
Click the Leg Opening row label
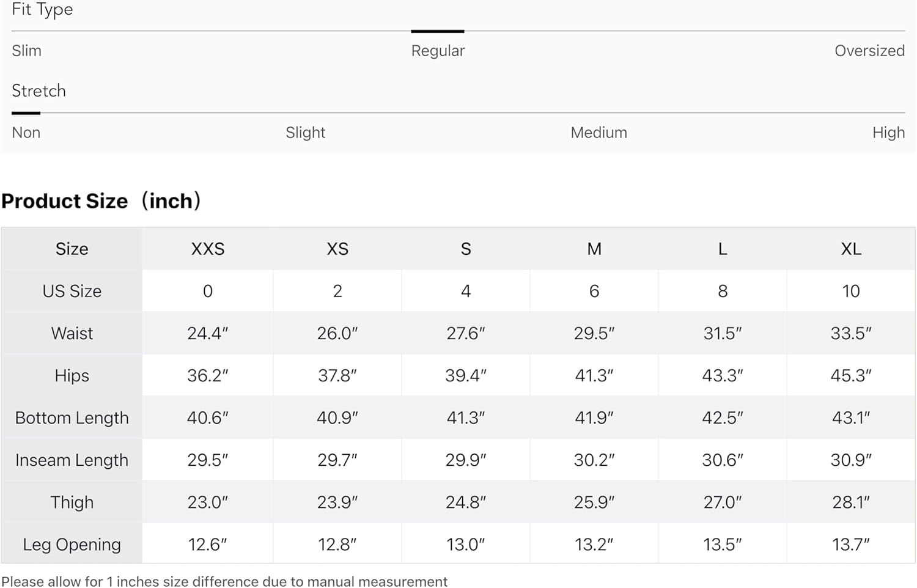(72, 544)
